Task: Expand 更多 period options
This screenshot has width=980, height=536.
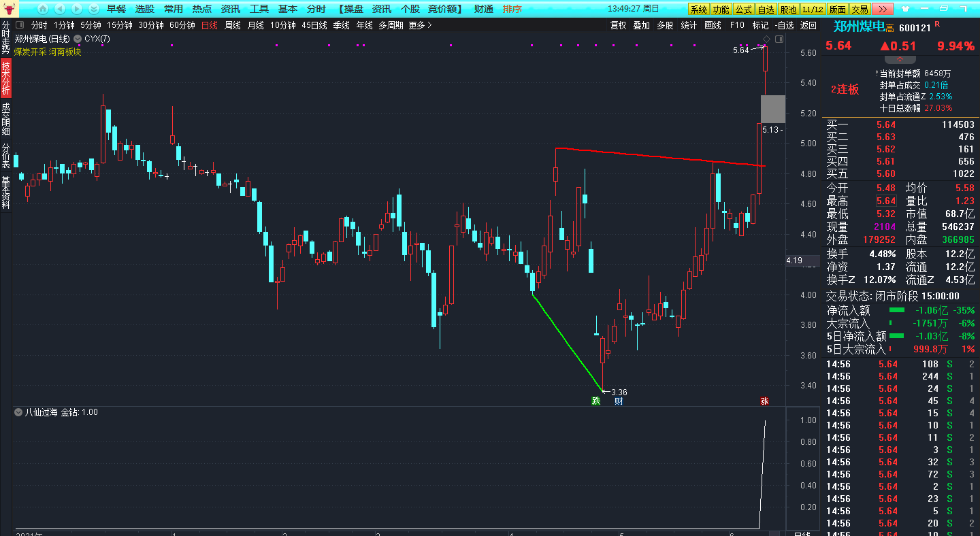Action: point(421,25)
